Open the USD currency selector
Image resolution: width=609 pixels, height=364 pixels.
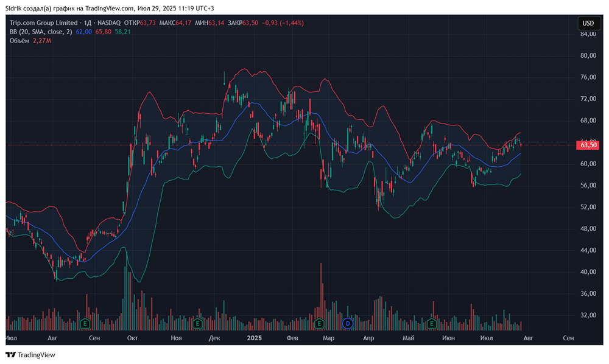click(x=588, y=23)
